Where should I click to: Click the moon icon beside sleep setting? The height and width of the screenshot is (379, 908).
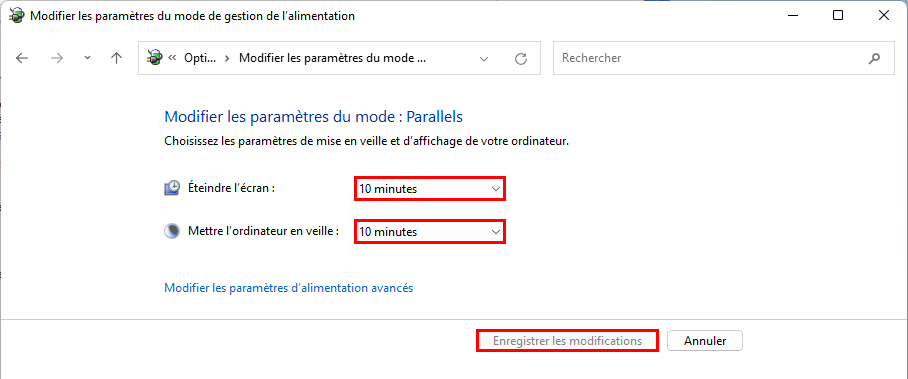172,231
